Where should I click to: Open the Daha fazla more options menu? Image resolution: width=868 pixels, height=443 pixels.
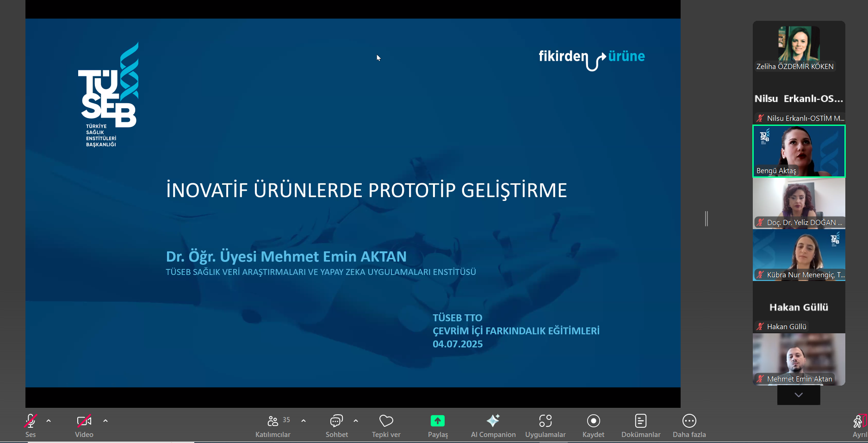coord(689,425)
